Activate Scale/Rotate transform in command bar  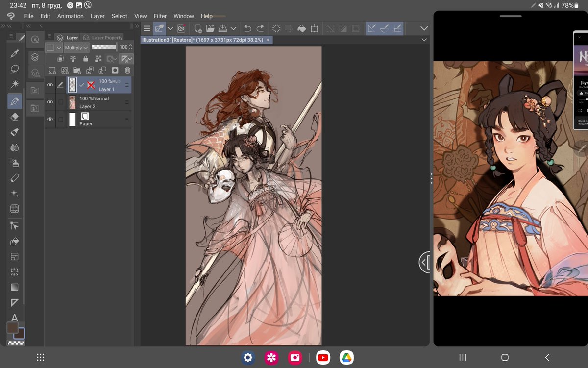315,28
